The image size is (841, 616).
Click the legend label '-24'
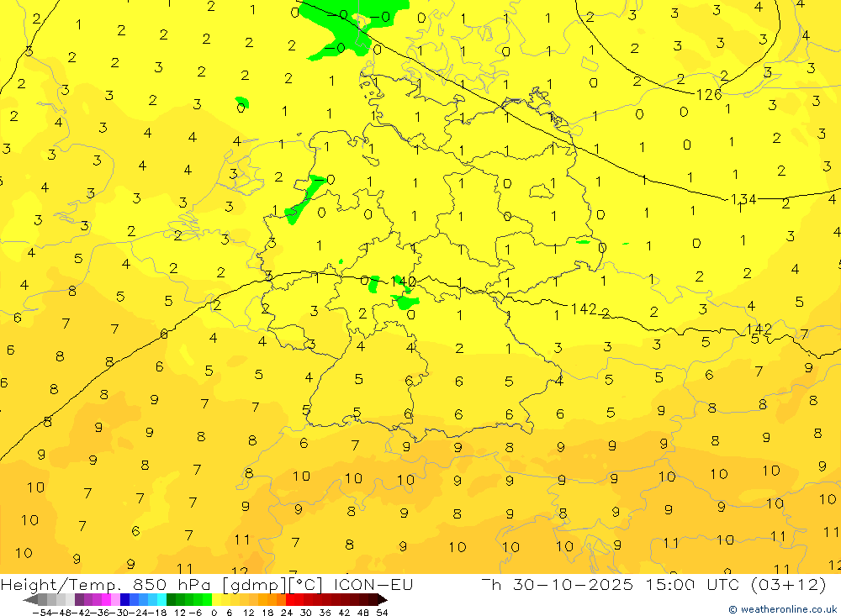coord(138,613)
